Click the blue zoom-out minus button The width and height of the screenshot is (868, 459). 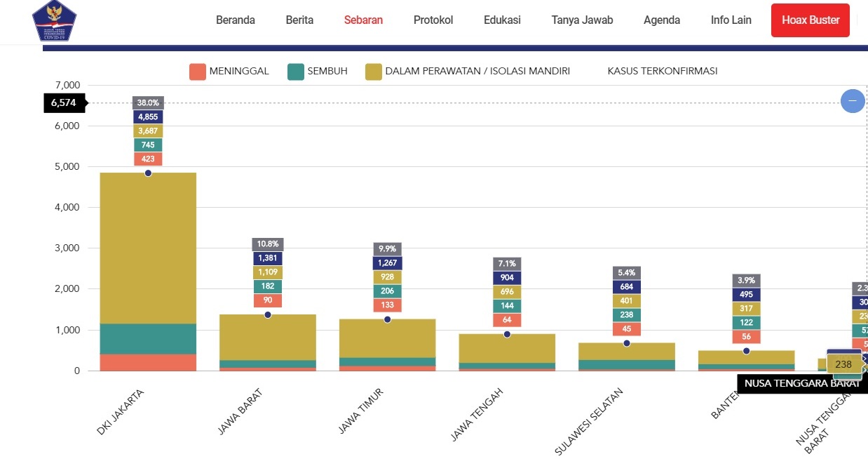coord(853,101)
